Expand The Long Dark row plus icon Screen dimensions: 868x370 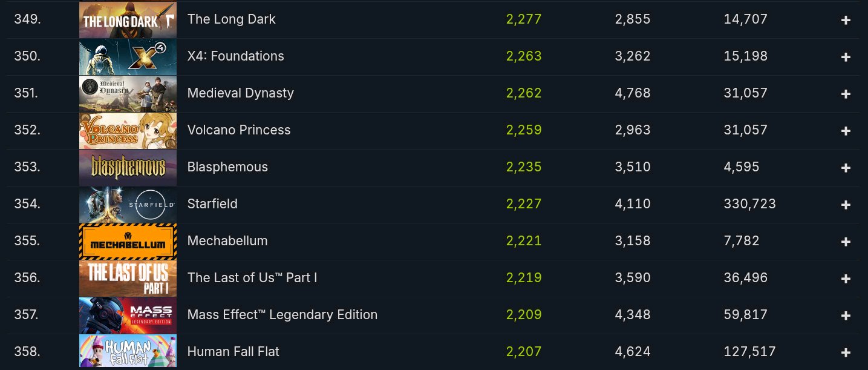846,20
